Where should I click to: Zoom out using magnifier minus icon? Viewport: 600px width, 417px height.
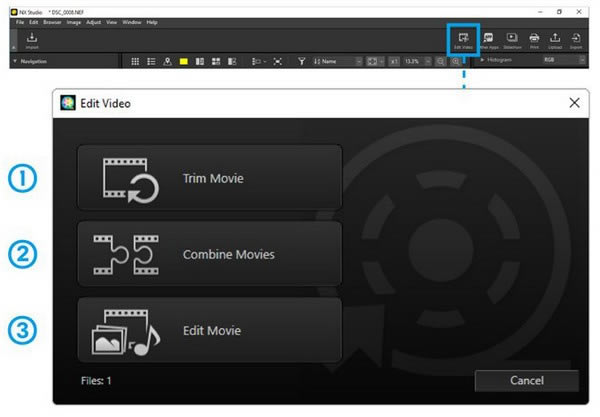(441, 61)
